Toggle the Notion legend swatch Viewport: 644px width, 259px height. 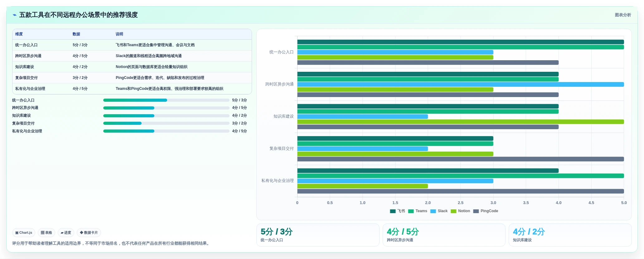pyautogui.click(x=453, y=211)
